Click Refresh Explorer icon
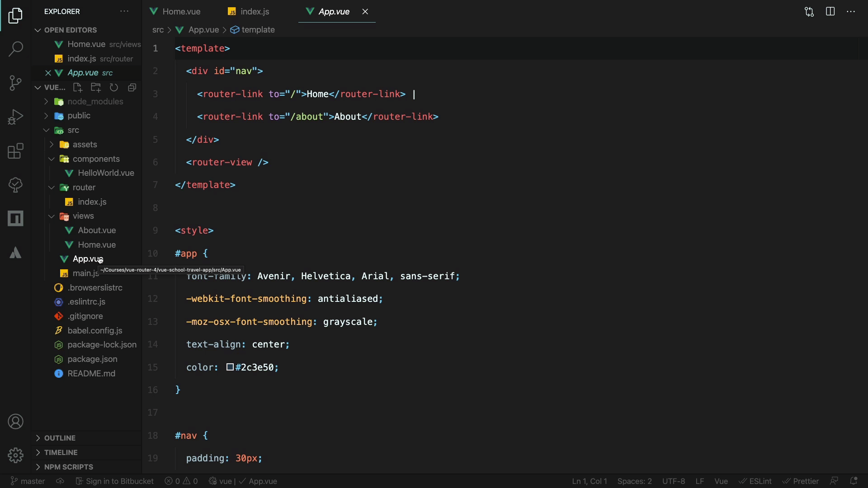 pos(114,87)
